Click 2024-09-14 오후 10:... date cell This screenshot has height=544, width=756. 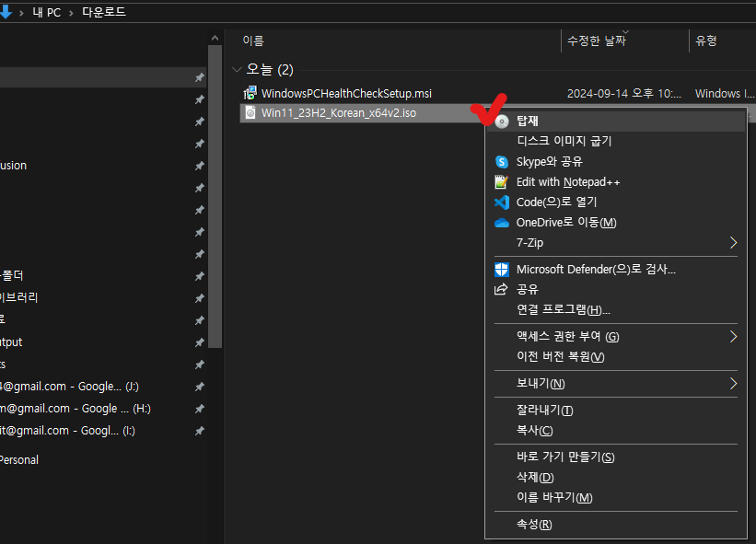pos(624,94)
